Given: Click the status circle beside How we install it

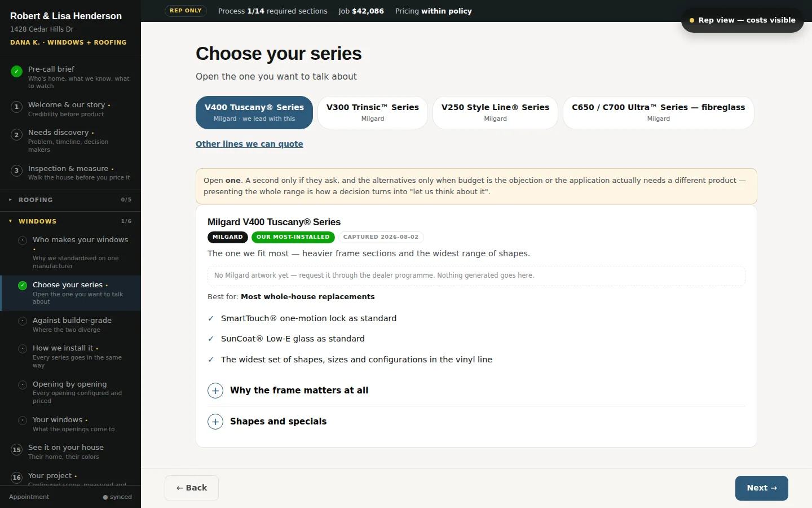Looking at the screenshot, I should click(x=23, y=349).
